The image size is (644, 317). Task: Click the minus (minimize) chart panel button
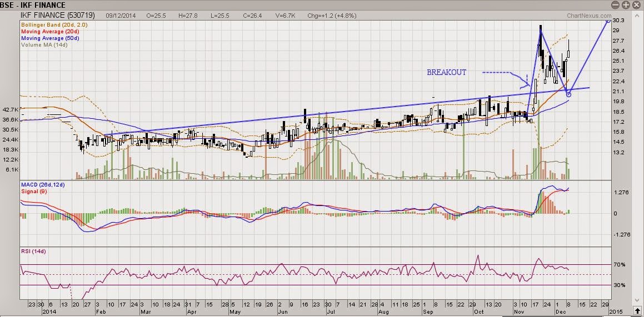click(616, 5)
